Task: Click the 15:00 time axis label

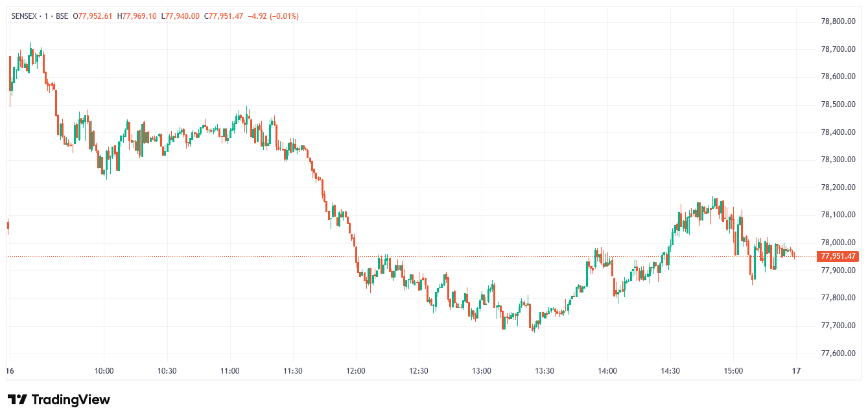Action: tap(733, 371)
